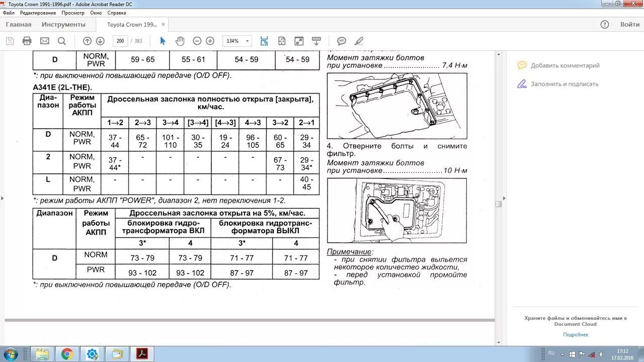The width and height of the screenshot is (644, 362).
Task: Zoom out with minus icon
Action: tap(197, 41)
